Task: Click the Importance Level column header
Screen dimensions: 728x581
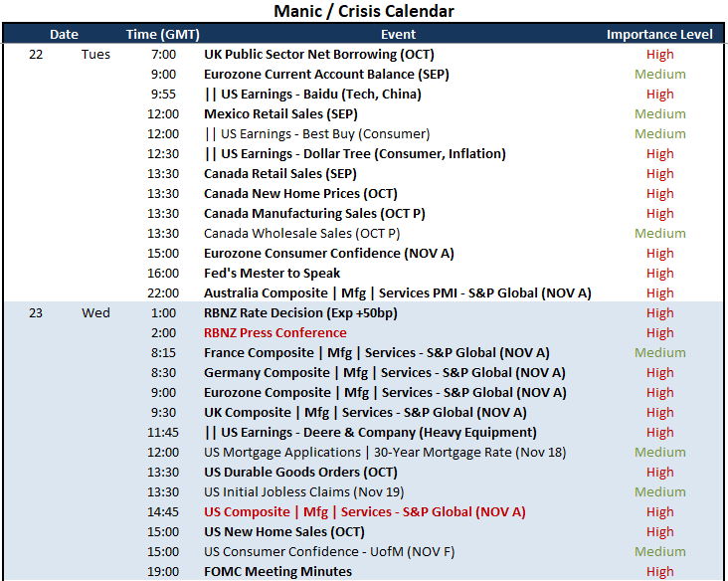Action: click(659, 35)
